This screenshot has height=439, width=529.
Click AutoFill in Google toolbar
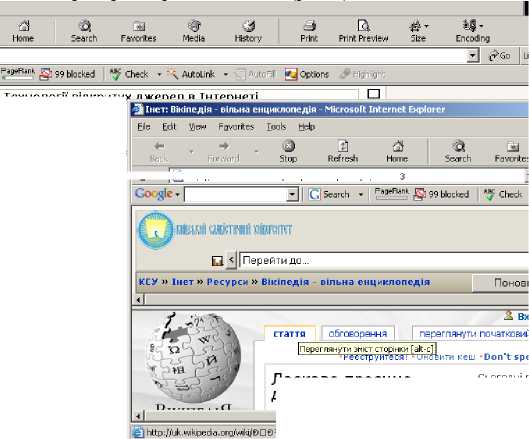pos(255,74)
